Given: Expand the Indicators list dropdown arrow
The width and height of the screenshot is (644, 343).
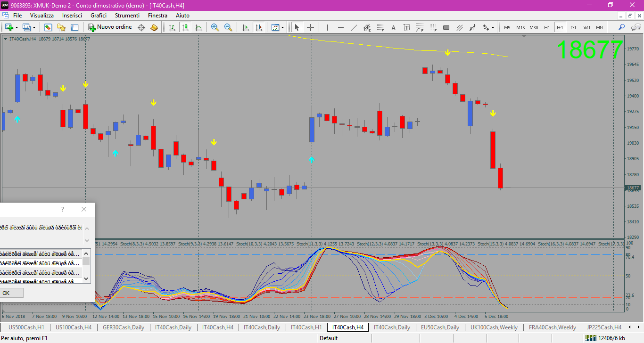Looking at the screenshot, I should [x=283, y=27].
